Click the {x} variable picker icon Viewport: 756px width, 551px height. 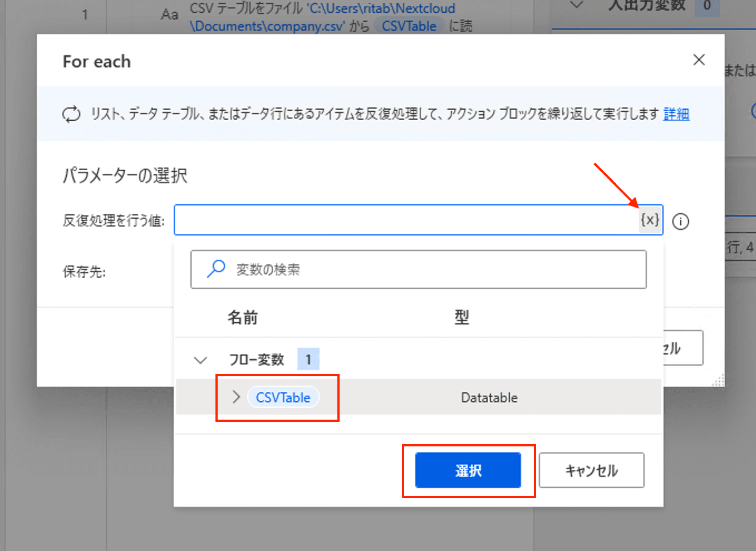[x=650, y=220]
